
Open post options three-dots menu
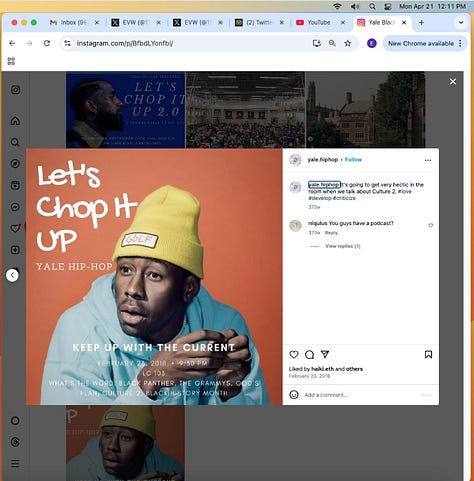coord(428,160)
